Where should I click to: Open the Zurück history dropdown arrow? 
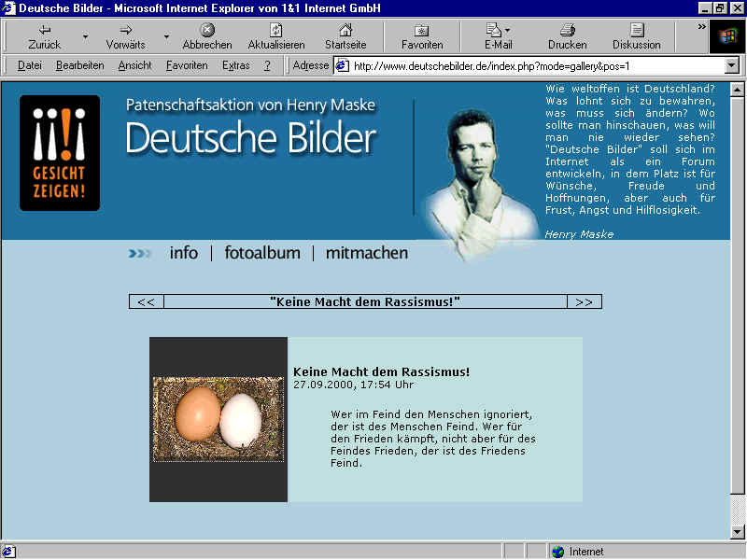tap(85, 36)
